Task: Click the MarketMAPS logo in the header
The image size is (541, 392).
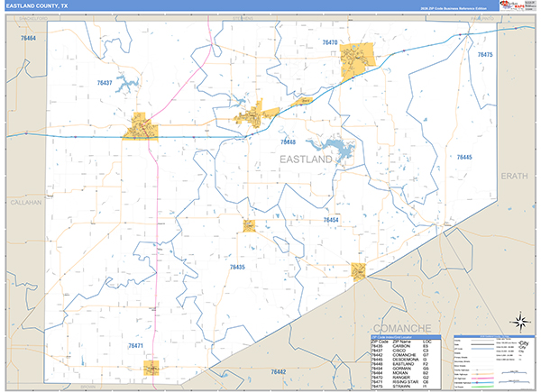Action: (512, 5)
